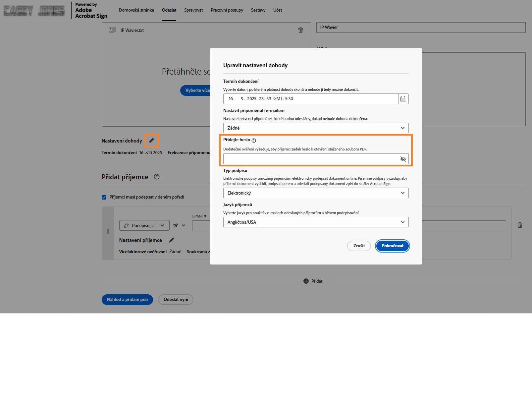
Task: Click the plus icon to add recipient
Action: pos(306,281)
